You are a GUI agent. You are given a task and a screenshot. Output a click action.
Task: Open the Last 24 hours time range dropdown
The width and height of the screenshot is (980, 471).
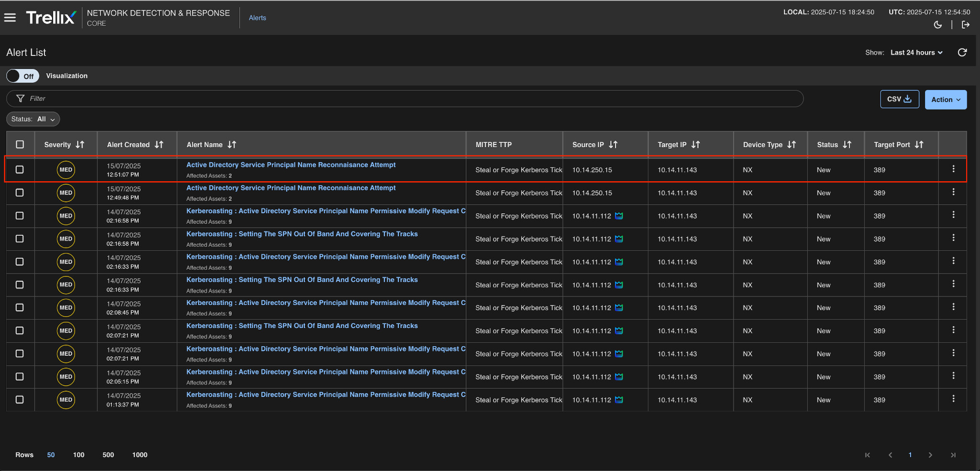pyautogui.click(x=916, y=53)
